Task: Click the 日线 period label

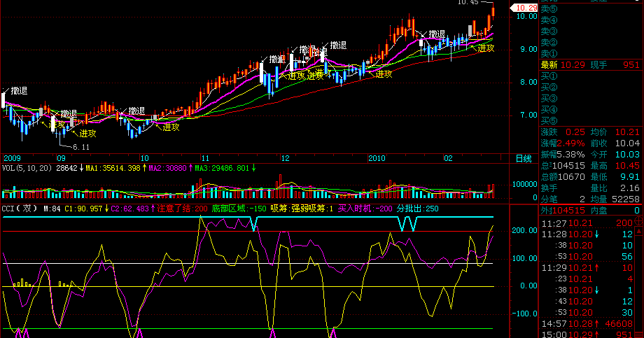Action: 524,159
